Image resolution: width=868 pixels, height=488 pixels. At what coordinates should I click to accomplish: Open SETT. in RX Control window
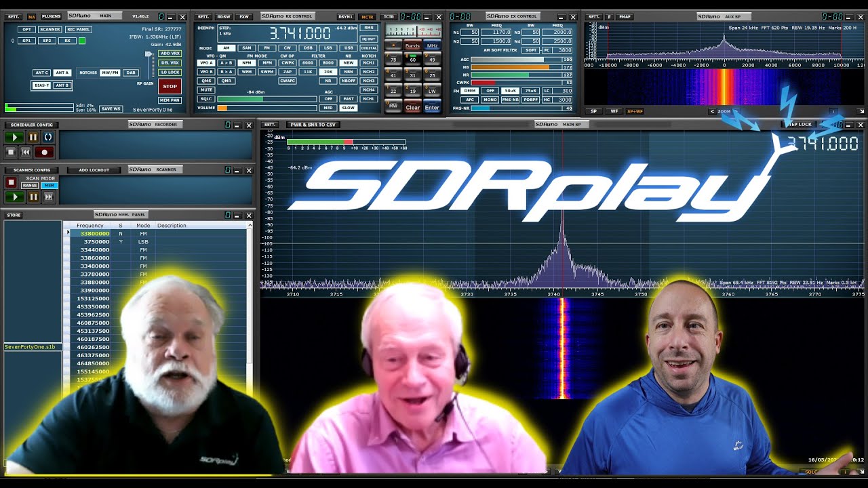click(x=204, y=16)
